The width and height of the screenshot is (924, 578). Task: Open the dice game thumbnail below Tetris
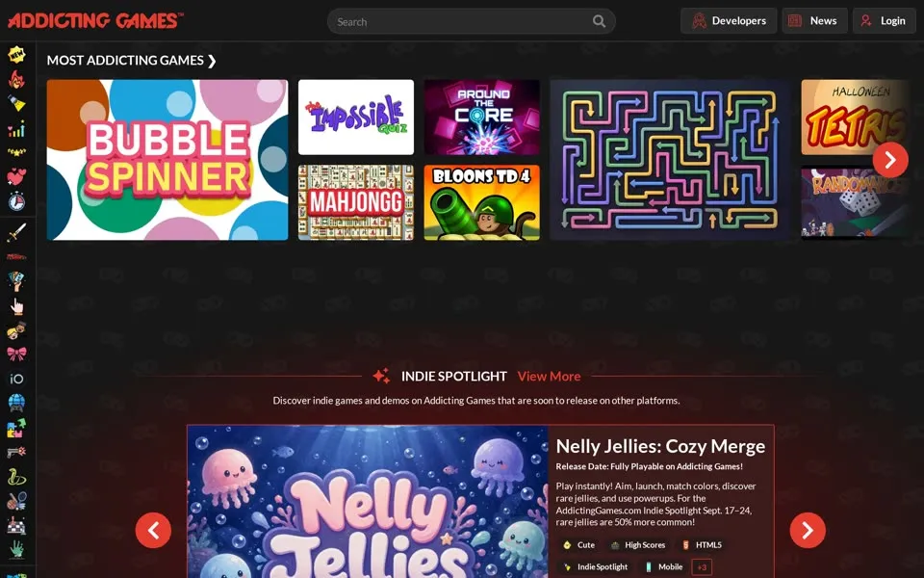pos(856,203)
